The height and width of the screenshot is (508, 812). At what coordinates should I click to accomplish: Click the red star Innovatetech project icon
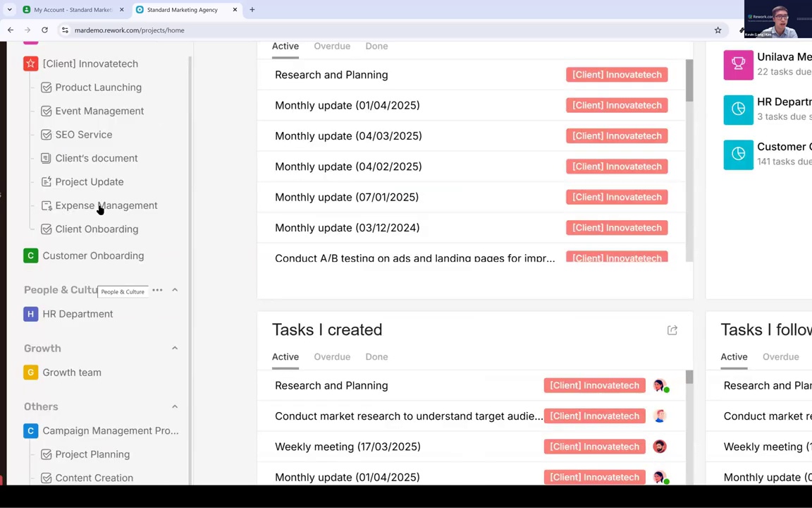click(30, 64)
